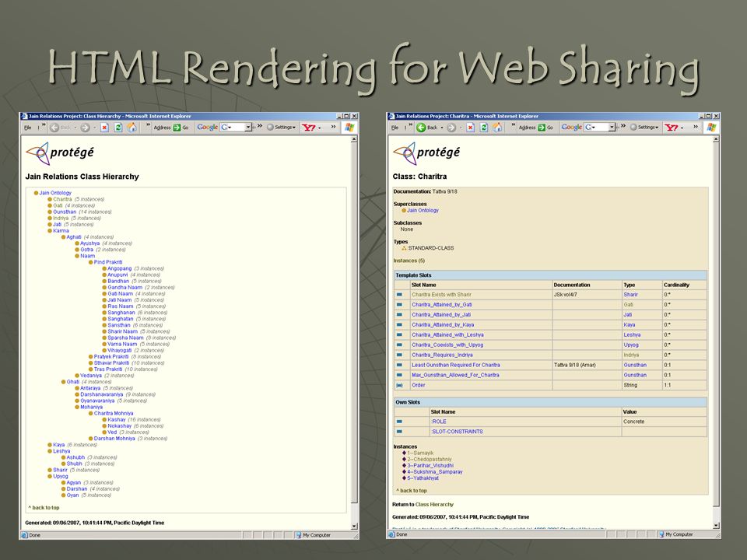This screenshot has width=747, height=560.
Task: Click Settings icon in Charitra window
Action: pyautogui.click(x=633, y=127)
